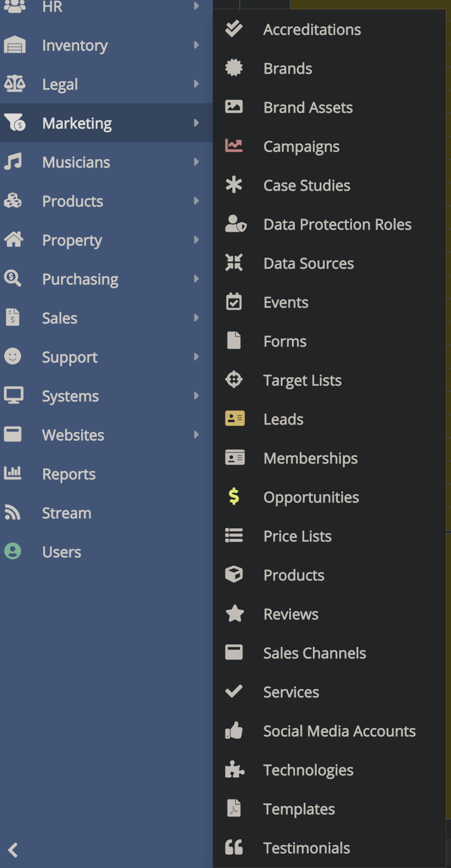This screenshot has width=451, height=868.
Task: Go to Data Protection Roles
Action: (x=337, y=224)
